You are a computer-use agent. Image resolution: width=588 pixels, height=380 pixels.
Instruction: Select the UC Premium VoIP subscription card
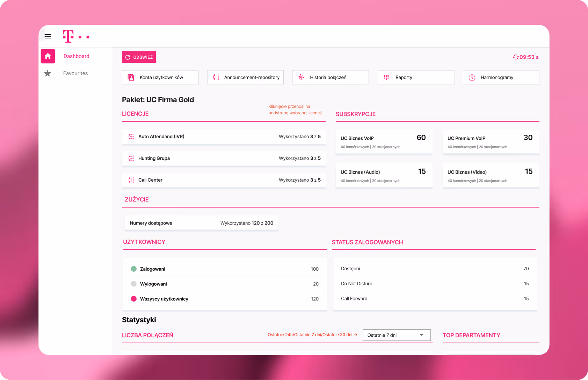pyautogui.click(x=491, y=141)
